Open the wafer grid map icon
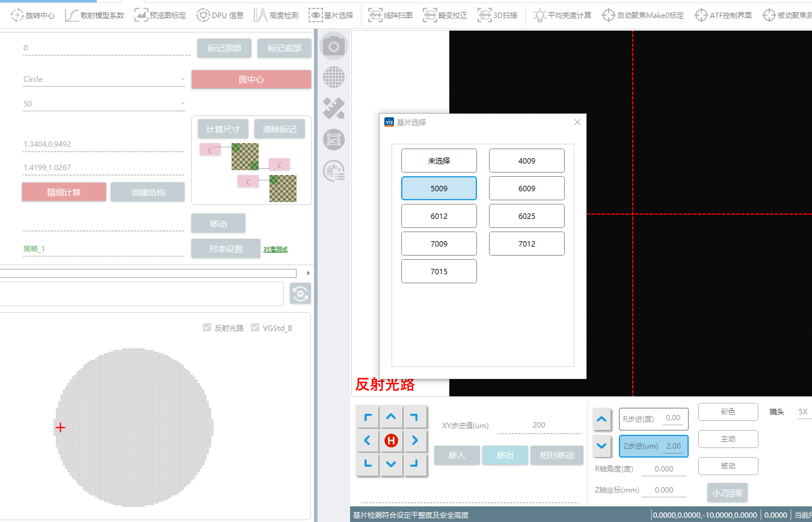812x522 pixels. (x=334, y=77)
